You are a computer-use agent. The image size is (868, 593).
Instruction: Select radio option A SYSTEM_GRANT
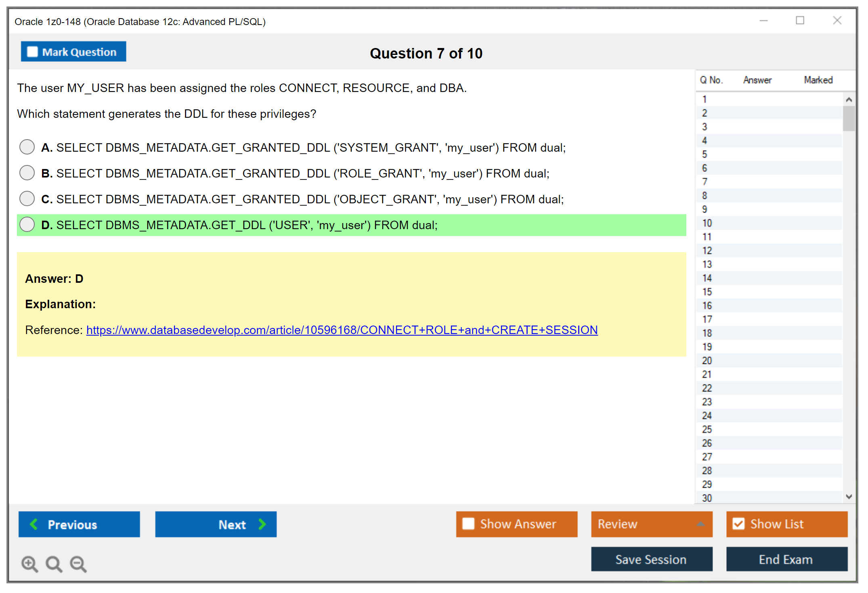(x=27, y=147)
